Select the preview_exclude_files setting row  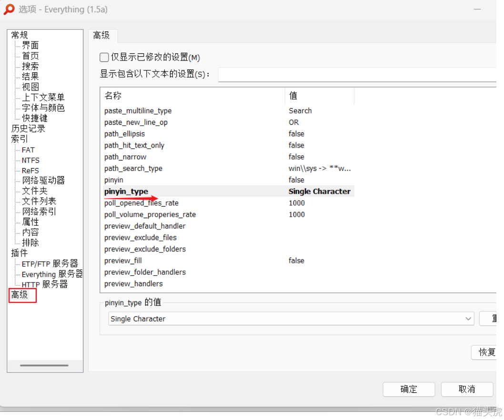[x=229, y=238]
